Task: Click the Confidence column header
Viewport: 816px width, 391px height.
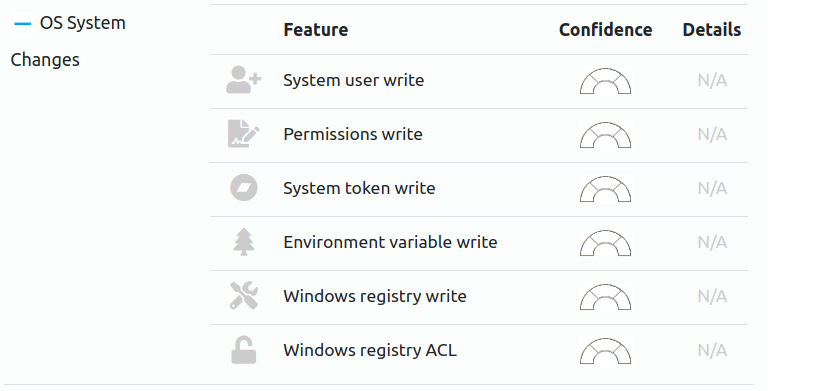Action: click(605, 30)
